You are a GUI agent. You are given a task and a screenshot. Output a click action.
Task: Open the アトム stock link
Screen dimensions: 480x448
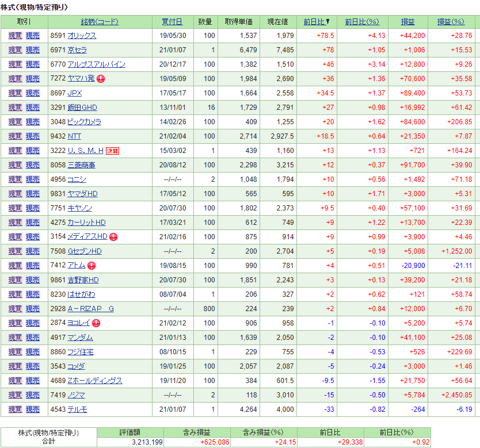77,265
